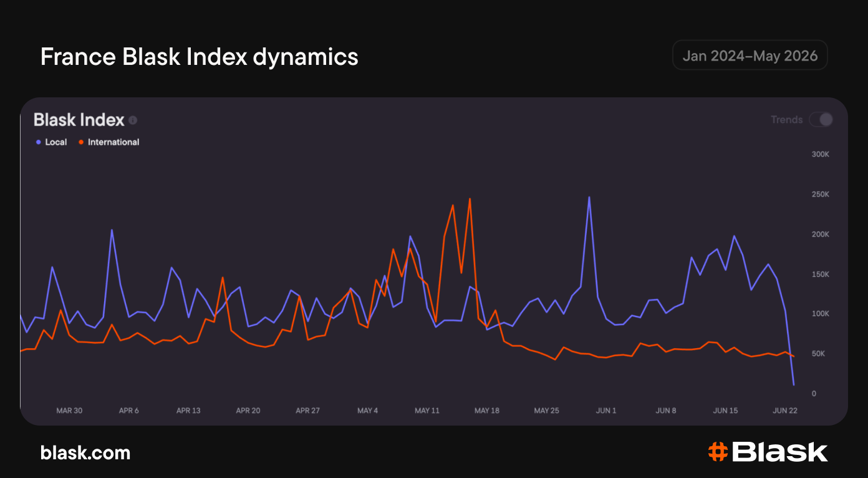Select the International legend item
The image size is (868, 478).
tap(109, 142)
